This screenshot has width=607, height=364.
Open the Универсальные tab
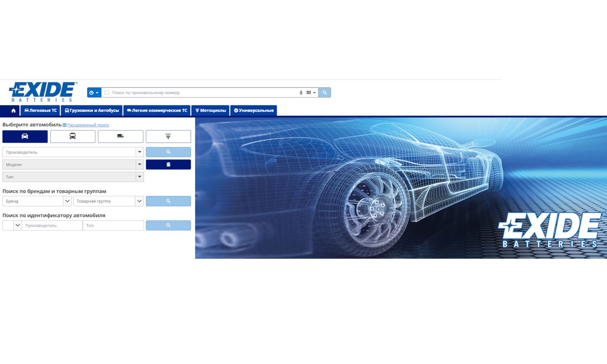(254, 110)
